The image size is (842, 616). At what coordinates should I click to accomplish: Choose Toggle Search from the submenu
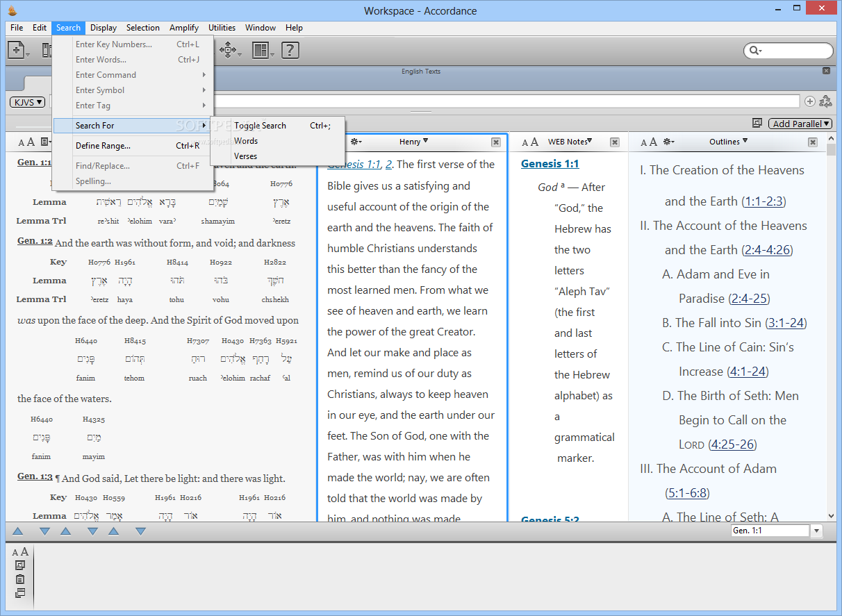pyautogui.click(x=278, y=126)
